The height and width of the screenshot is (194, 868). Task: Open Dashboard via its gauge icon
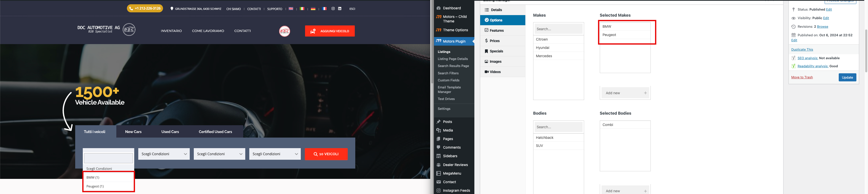click(x=439, y=8)
